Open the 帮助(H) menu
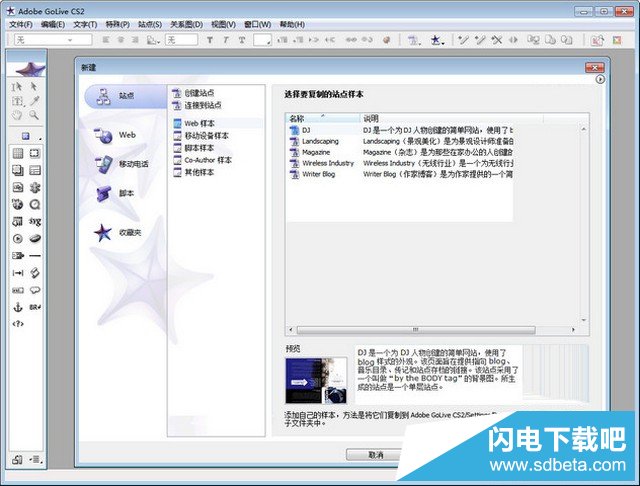Viewport: 640px width, 486px height. 292,24
